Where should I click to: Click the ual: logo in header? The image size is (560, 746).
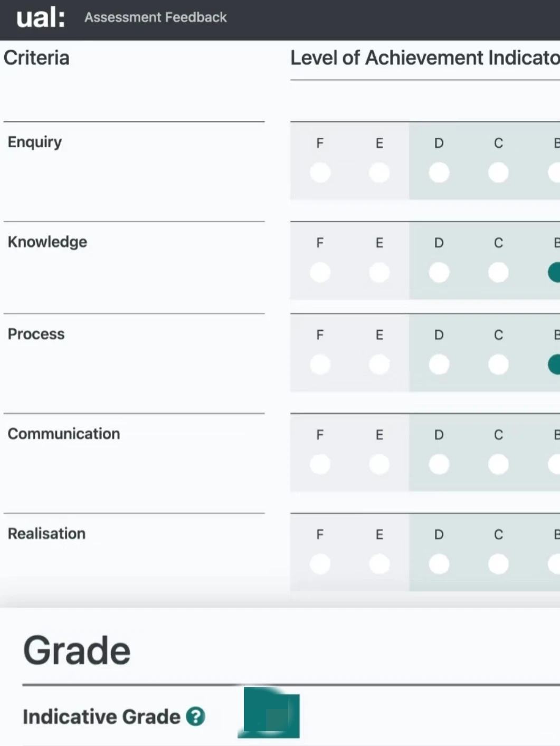pos(40,17)
